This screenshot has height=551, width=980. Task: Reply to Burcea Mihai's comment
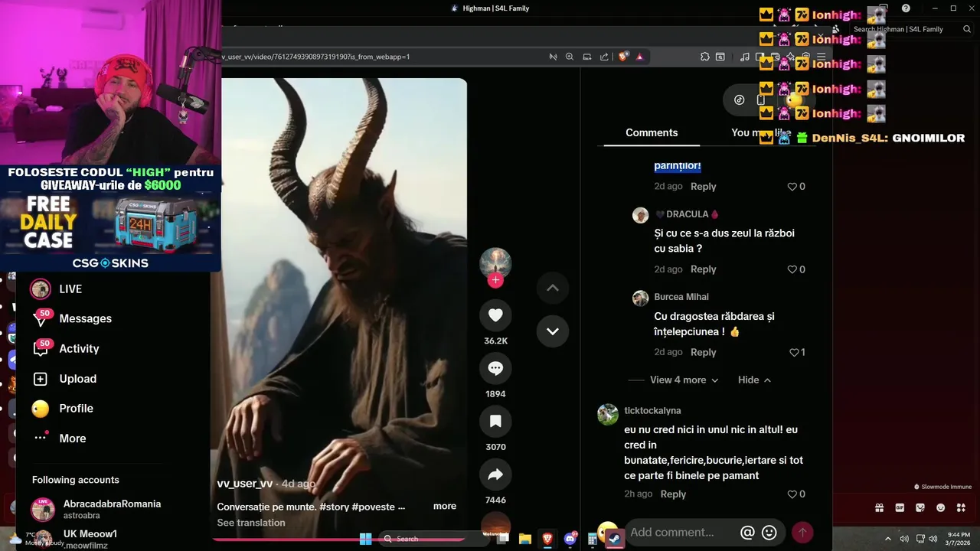(x=703, y=352)
